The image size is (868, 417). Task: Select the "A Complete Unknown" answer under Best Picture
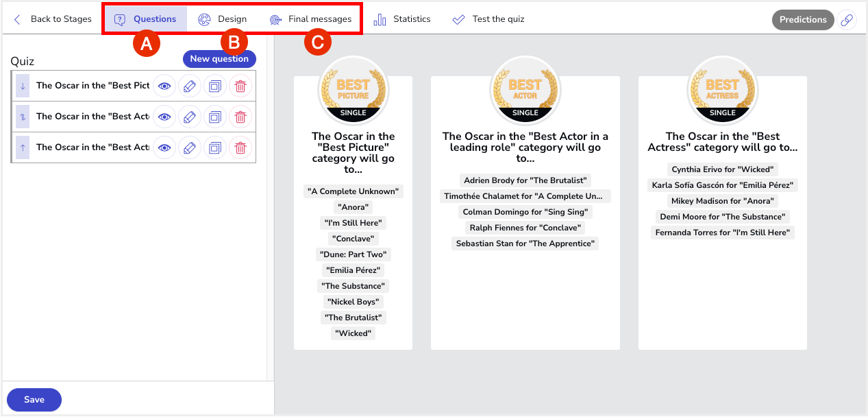pyautogui.click(x=354, y=191)
